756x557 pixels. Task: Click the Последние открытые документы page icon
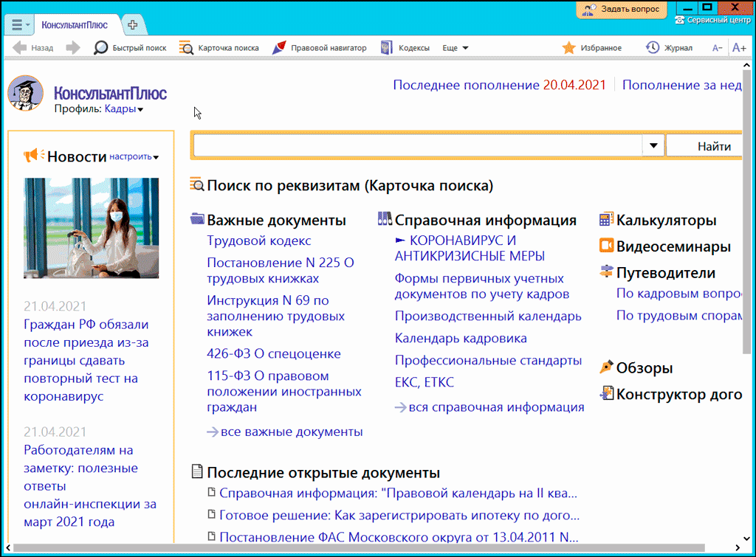tap(196, 471)
